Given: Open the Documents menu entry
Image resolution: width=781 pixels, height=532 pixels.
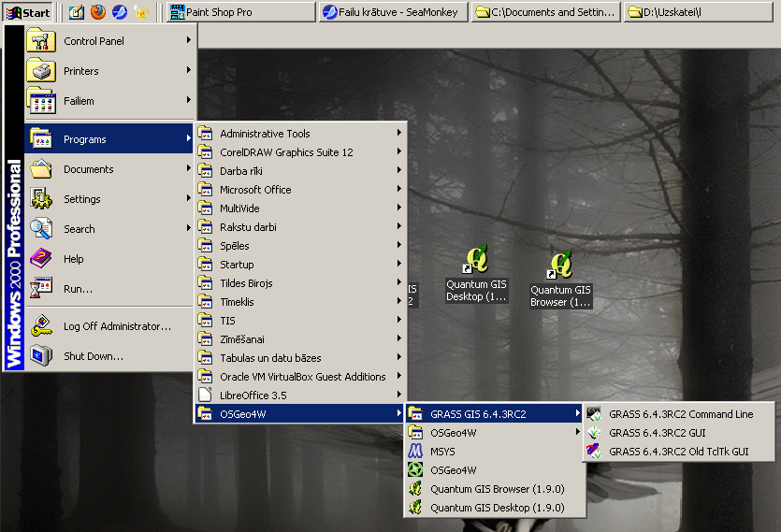Looking at the screenshot, I should tap(108, 169).
